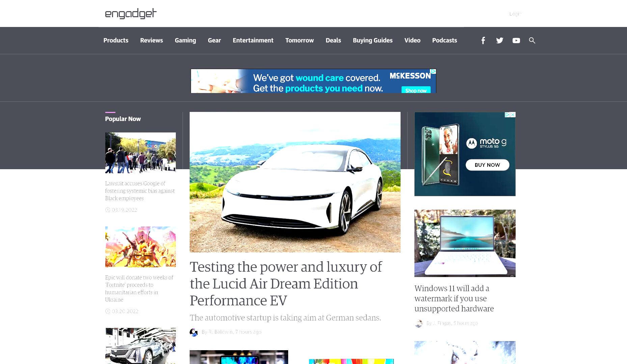Open the Windows 11 watermark article title
Viewport: 627px width, 364px height.
(x=454, y=298)
